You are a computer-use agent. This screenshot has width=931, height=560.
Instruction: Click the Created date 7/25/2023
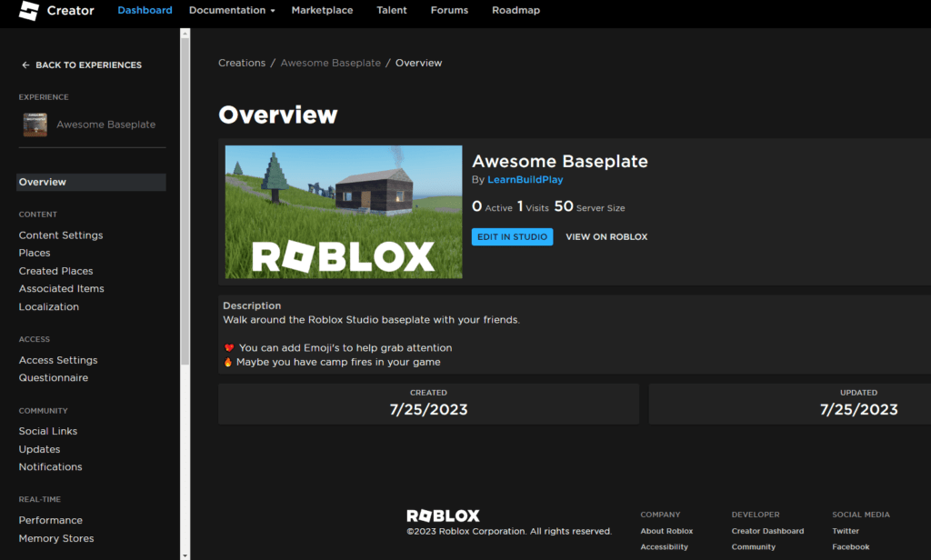pos(429,410)
